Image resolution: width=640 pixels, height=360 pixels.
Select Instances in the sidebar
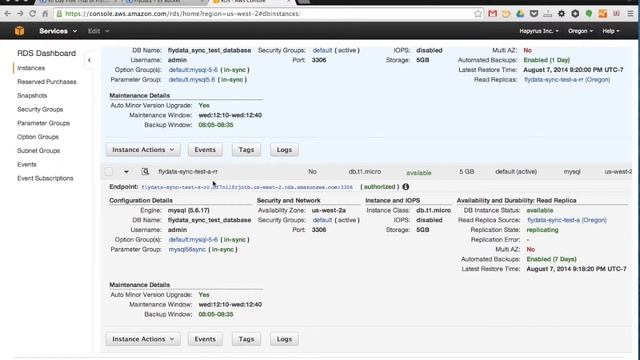coord(31,68)
